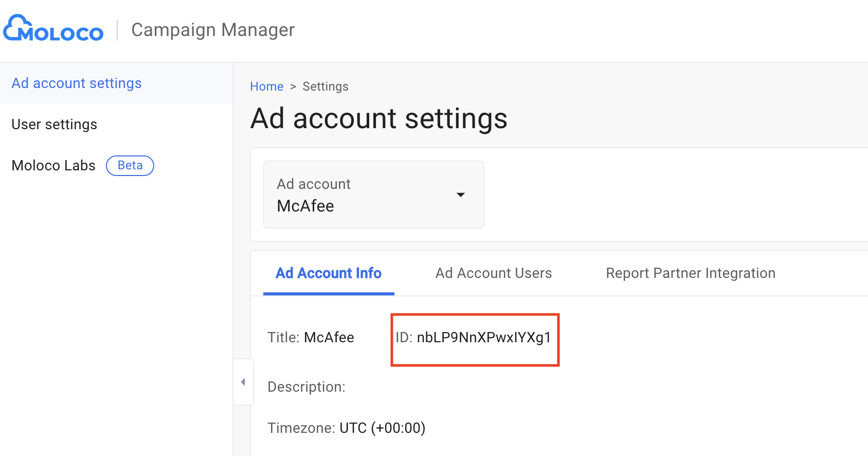Select the Ad Account Info tab
Viewport: 868px width, 456px height.
pyautogui.click(x=329, y=273)
